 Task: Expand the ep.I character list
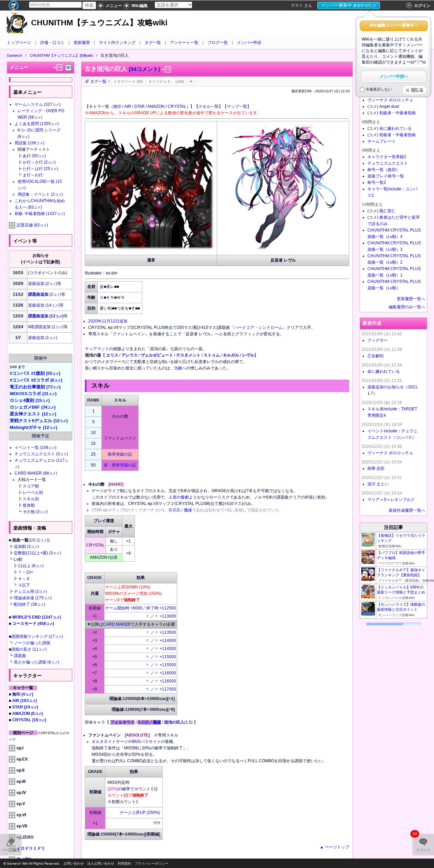coord(12,748)
